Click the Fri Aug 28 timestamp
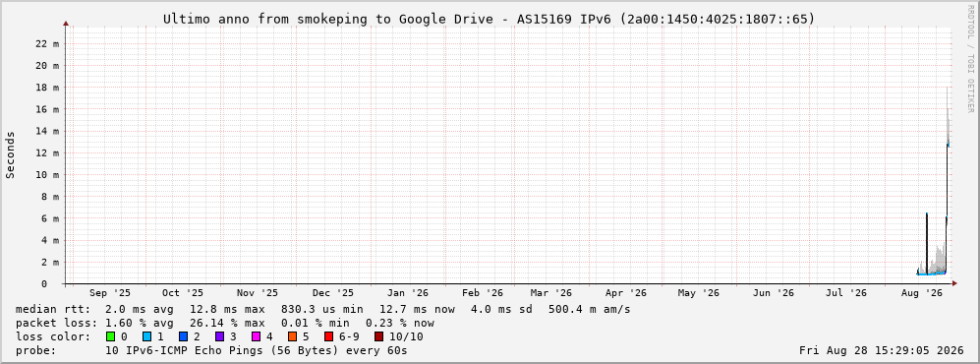 tap(882, 350)
